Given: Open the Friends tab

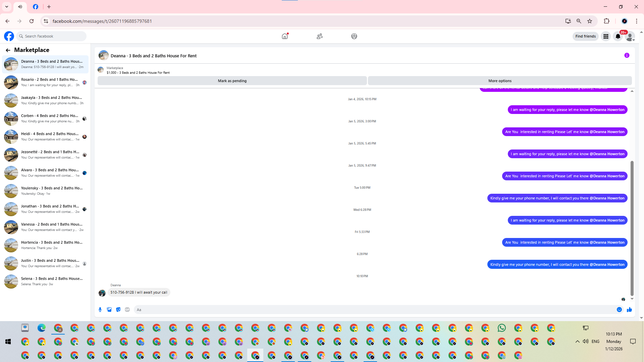Looking at the screenshot, I should coord(319,36).
